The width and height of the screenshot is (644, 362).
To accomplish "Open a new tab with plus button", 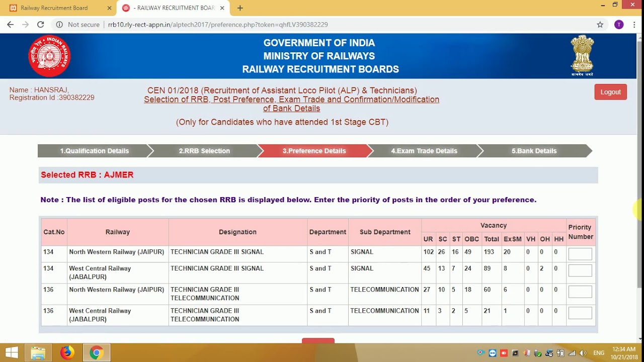I will 240,8.
